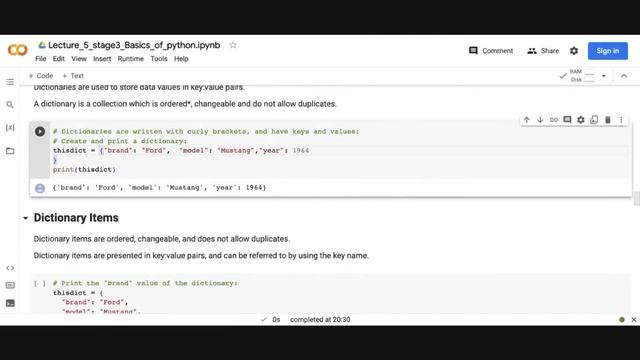Open the terminal icon in sidebar
This screenshot has width=640, height=360.
tap(10, 303)
